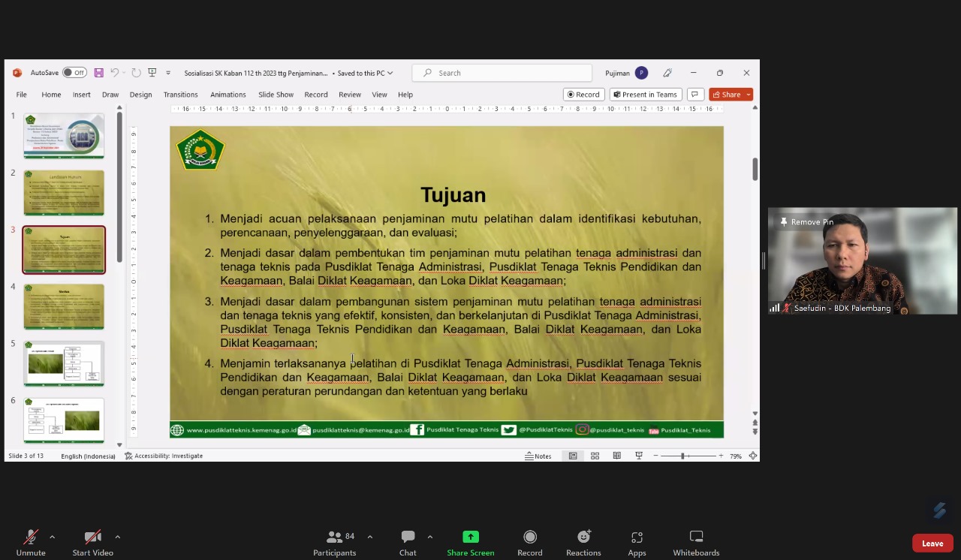Click Fit slide to window icon
Image resolution: width=961 pixels, height=560 pixels.
click(x=752, y=456)
